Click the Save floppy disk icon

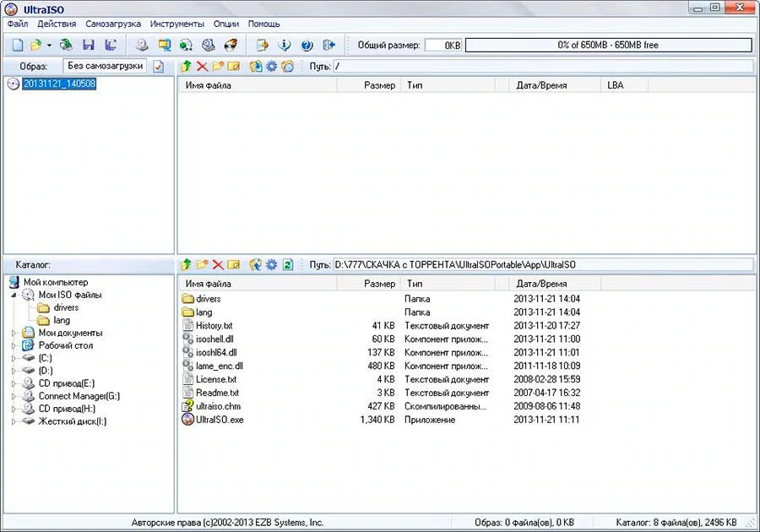88,45
